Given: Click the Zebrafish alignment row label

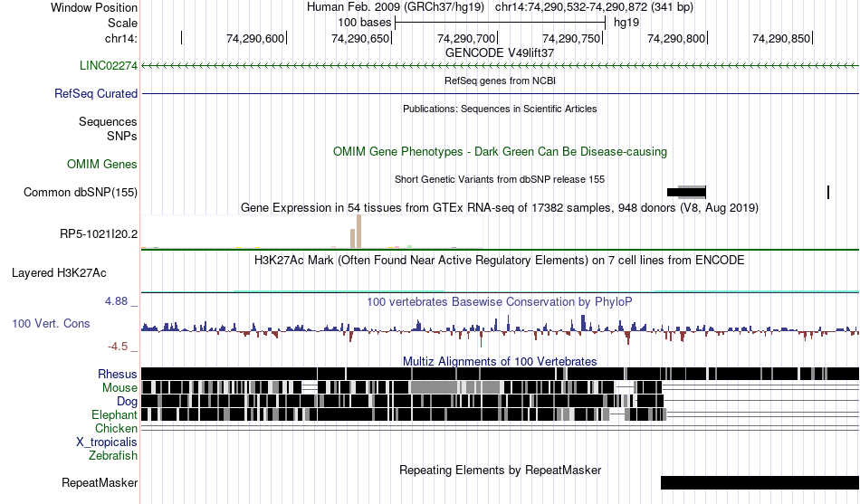Looking at the screenshot, I should pyautogui.click(x=113, y=455).
